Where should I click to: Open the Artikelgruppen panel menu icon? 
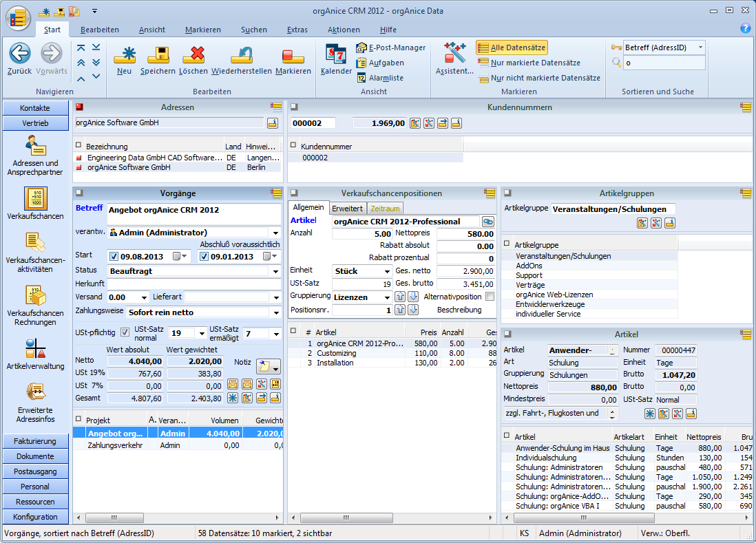746,193
